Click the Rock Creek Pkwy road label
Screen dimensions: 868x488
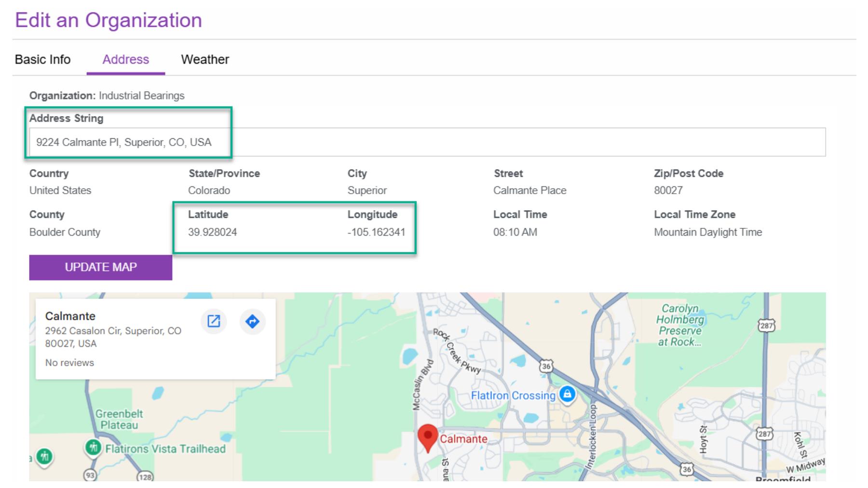pyautogui.click(x=457, y=351)
